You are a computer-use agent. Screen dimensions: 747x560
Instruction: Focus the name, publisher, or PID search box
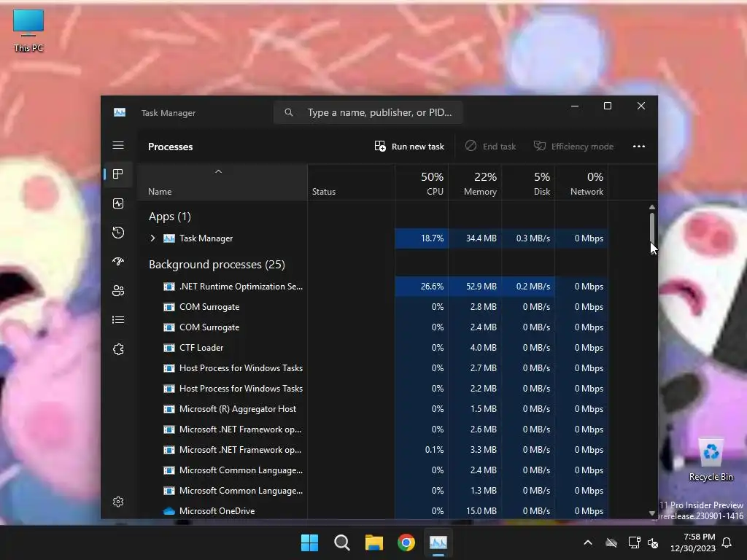pos(368,112)
